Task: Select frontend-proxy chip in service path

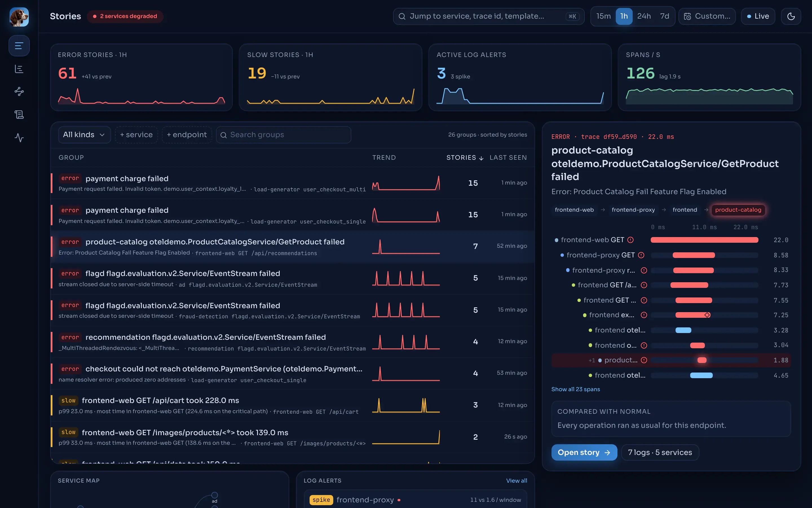Action: tap(633, 210)
